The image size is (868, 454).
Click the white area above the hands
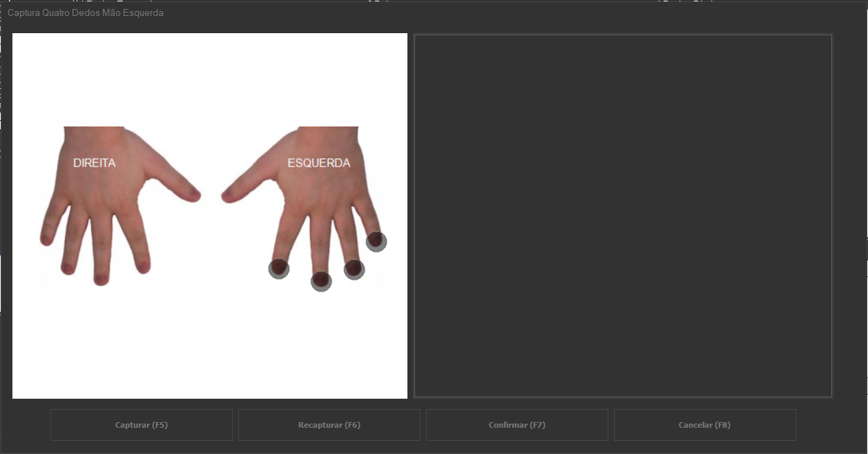pyautogui.click(x=209, y=76)
